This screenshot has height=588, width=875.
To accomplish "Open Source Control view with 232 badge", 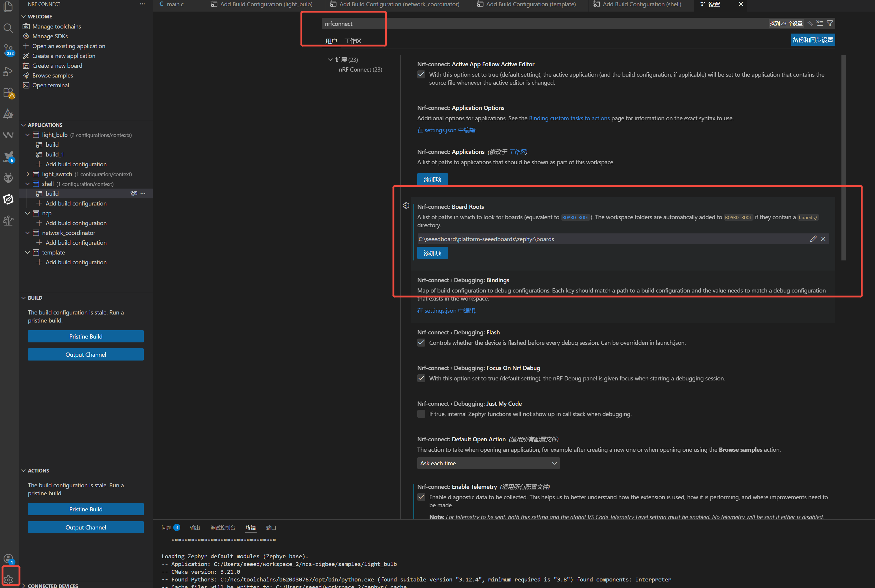I will (8, 50).
